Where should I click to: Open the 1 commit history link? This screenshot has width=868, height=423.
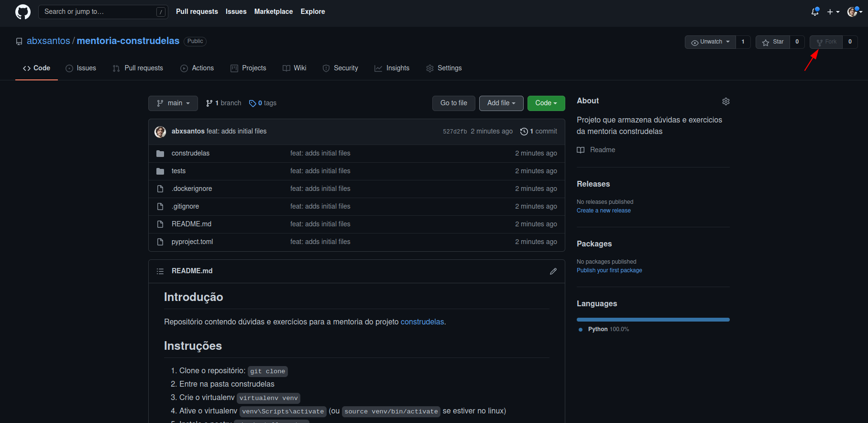538,131
